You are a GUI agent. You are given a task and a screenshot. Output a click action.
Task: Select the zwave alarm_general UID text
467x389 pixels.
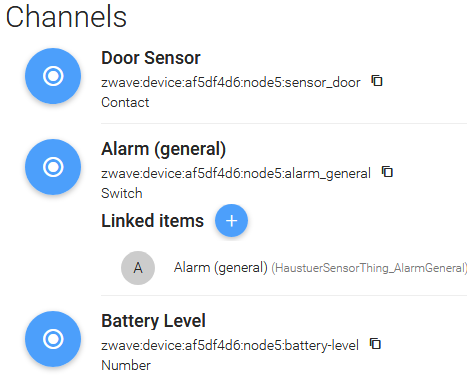tap(236, 173)
